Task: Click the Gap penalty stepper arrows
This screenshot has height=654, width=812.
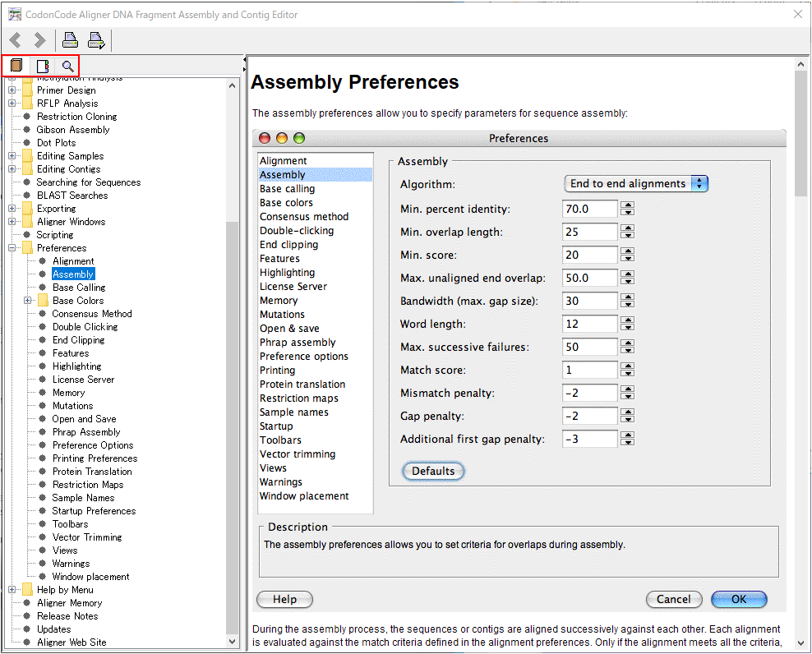Action: coord(628,416)
